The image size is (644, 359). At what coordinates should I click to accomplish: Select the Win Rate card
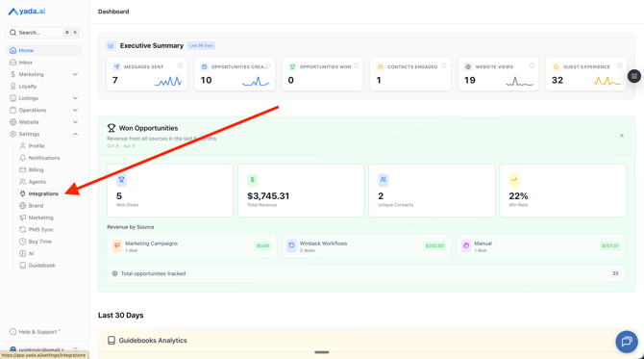pyautogui.click(x=562, y=191)
